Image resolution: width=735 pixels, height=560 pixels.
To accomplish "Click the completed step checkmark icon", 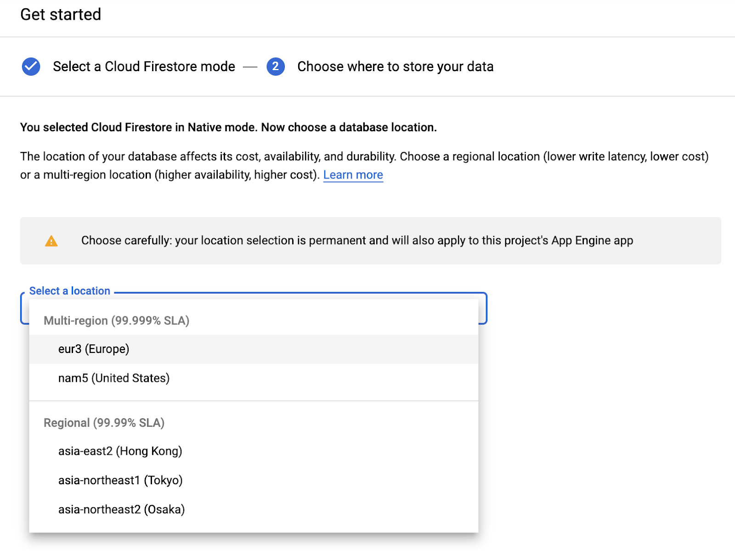I will click(x=31, y=67).
